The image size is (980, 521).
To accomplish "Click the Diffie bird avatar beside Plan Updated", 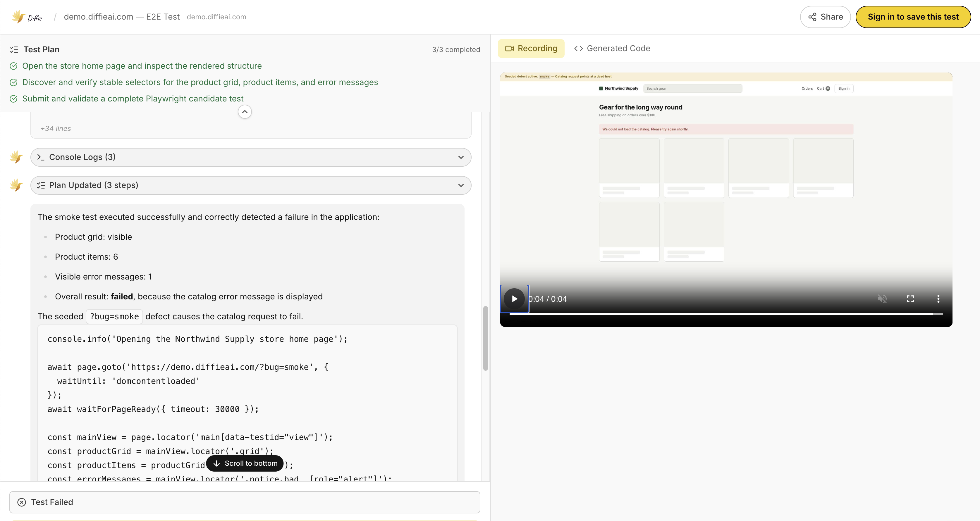I will tap(16, 185).
